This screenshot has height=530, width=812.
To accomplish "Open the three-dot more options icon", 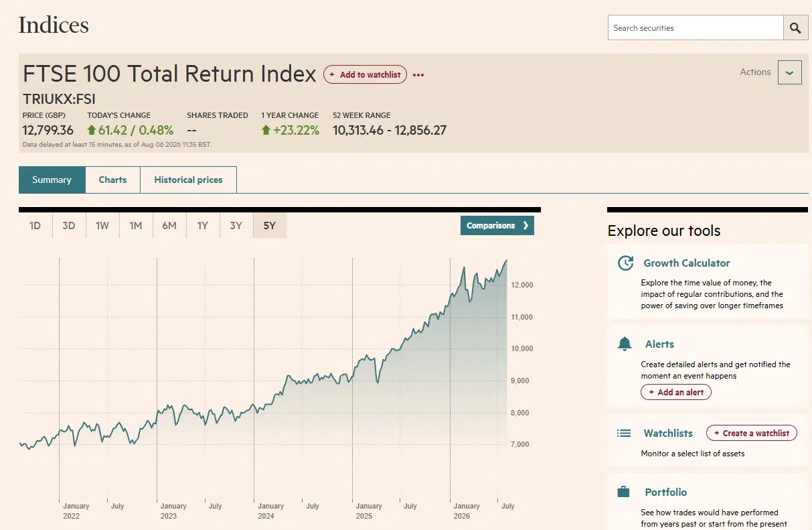I will coord(418,75).
